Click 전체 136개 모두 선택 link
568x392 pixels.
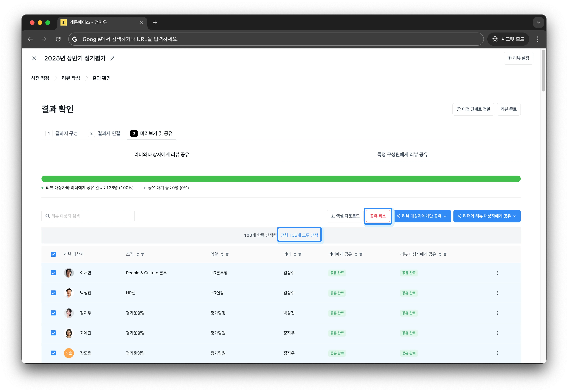(299, 235)
